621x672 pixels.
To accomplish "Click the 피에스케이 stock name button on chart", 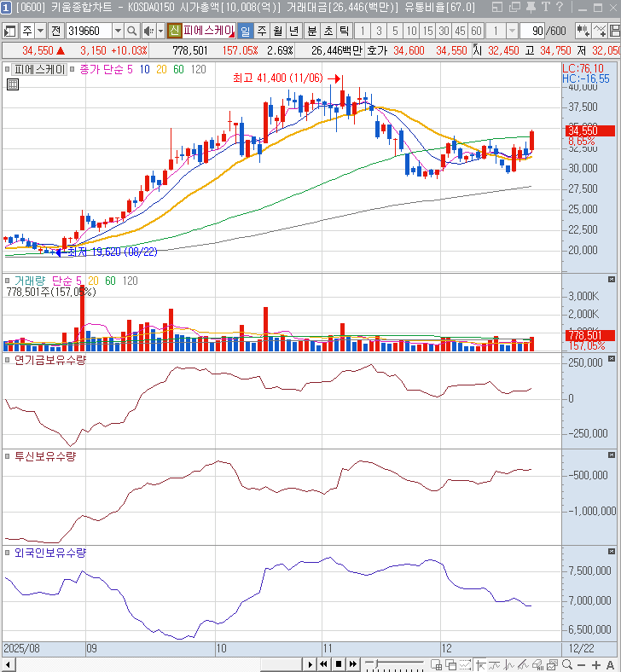I will [40, 69].
